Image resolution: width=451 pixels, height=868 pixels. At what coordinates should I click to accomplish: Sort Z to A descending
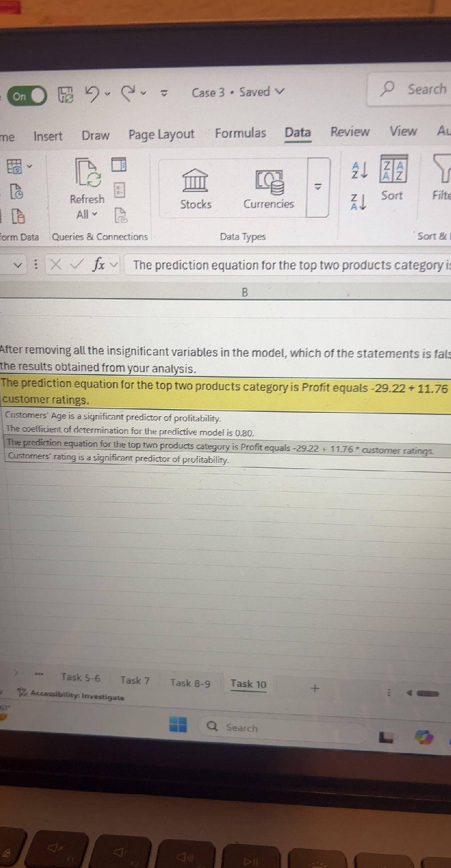358,202
